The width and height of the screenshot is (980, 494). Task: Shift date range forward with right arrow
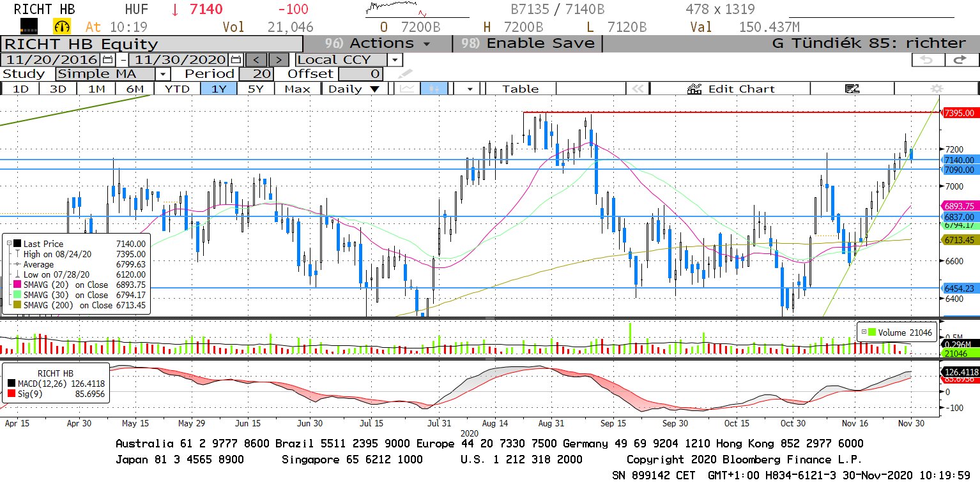click(x=279, y=59)
